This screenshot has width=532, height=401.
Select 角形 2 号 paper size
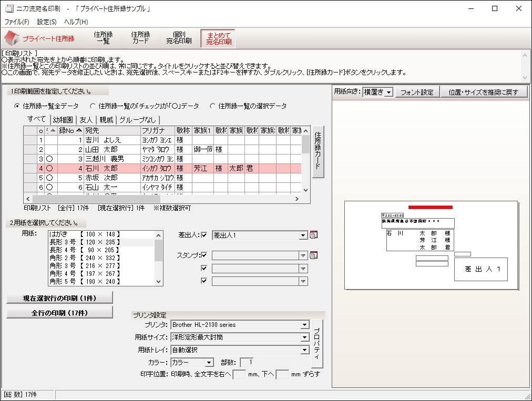pyautogui.click(x=101, y=258)
